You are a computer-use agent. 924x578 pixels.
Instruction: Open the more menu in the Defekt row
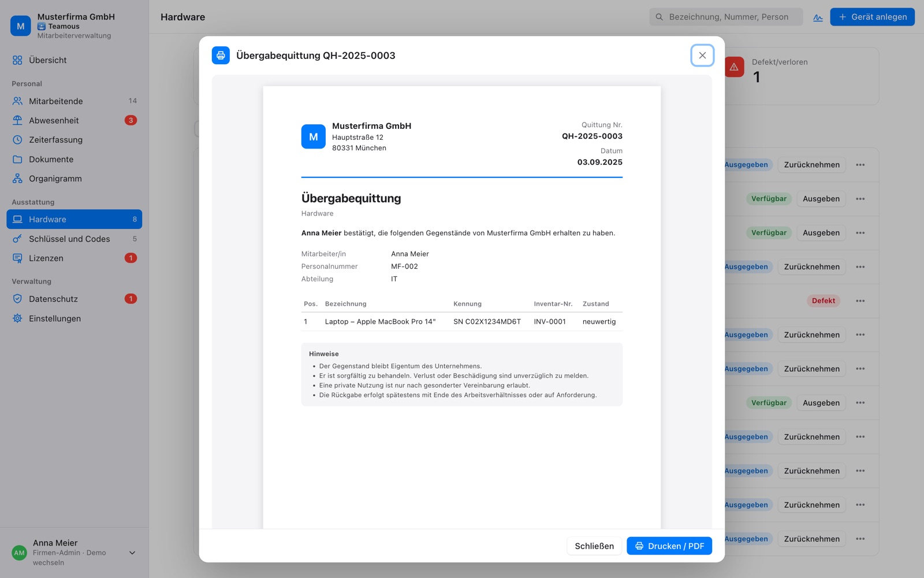pyautogui.click(x=860, y=301)
